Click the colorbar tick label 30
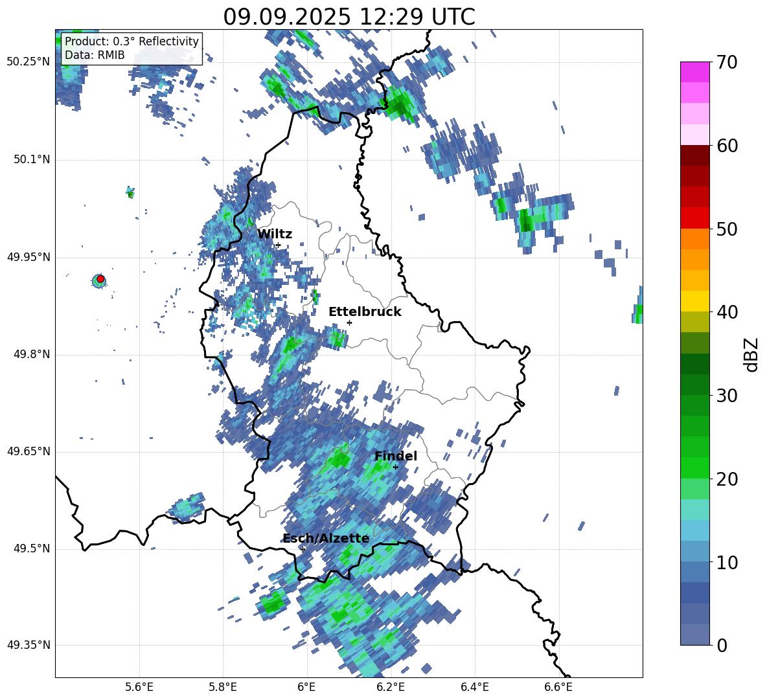This screenshot has height=700, width=767. (727, 396)
